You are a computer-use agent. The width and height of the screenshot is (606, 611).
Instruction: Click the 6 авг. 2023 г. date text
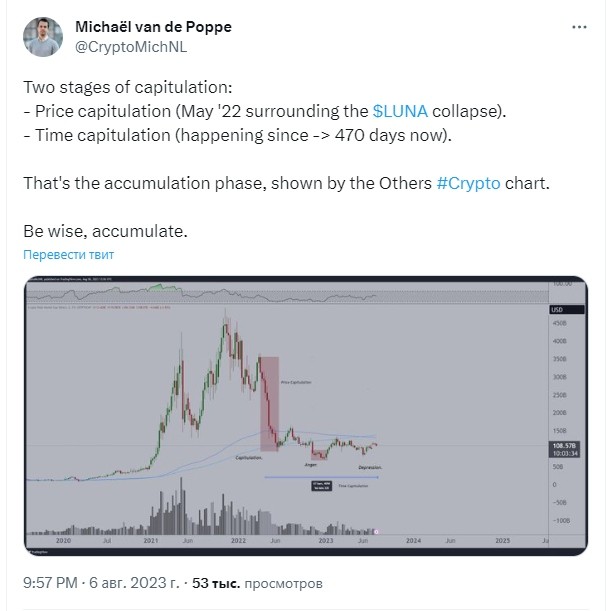(134, 583)
